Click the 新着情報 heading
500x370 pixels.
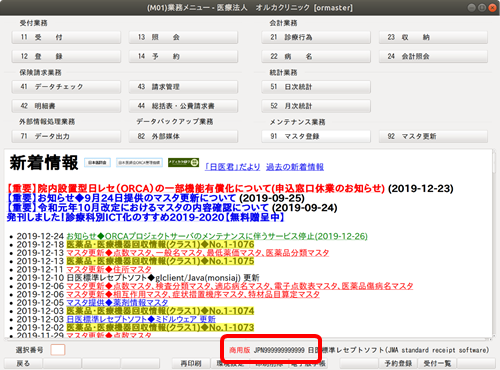[44, 163]
